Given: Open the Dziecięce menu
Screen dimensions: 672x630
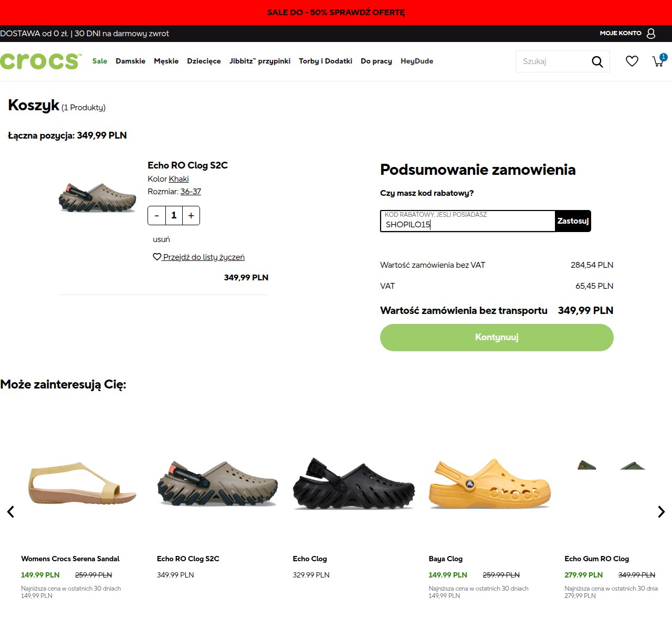Looking at the screenshot, I should [204, 61].
